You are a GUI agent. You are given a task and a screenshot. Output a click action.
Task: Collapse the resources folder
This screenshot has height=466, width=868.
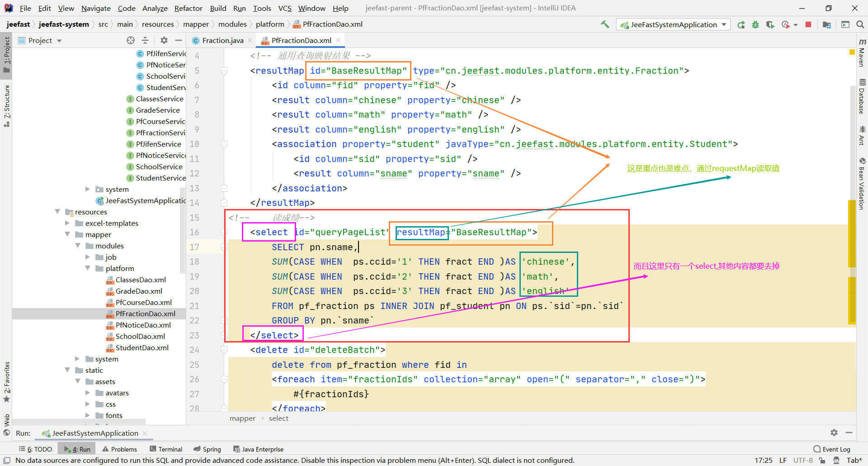point(57,211)
